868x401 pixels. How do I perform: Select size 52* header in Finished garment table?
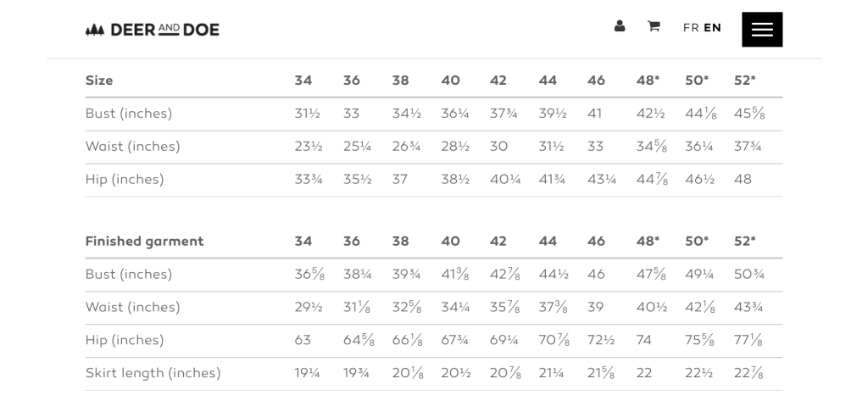[744, 241]
